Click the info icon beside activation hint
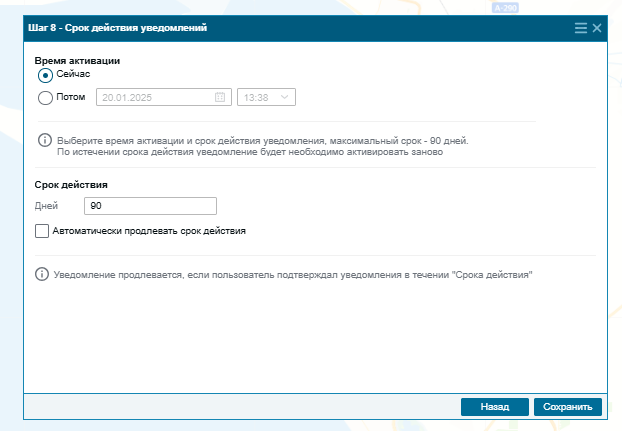The image size is (622, 431). pyautogui.click(x=45, y=140)
